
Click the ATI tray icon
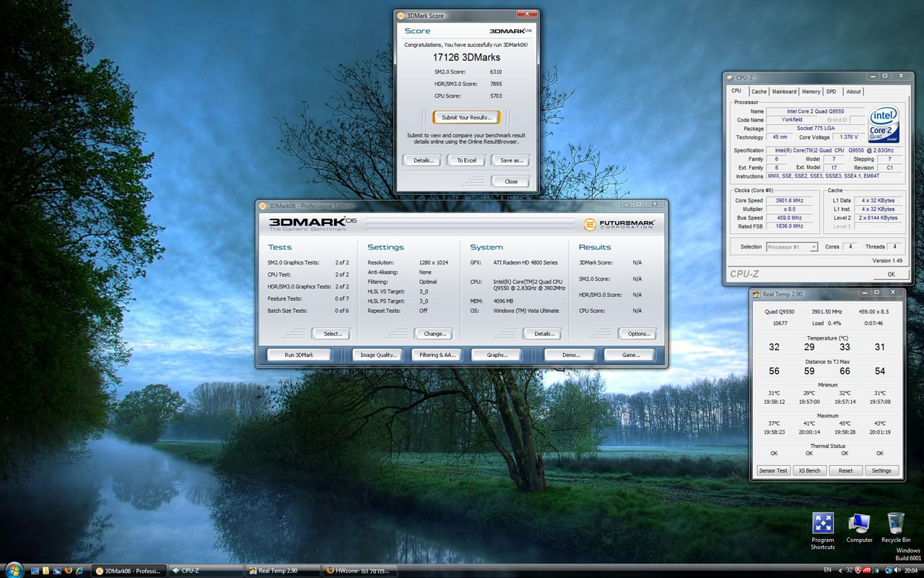tap(866, 570)
